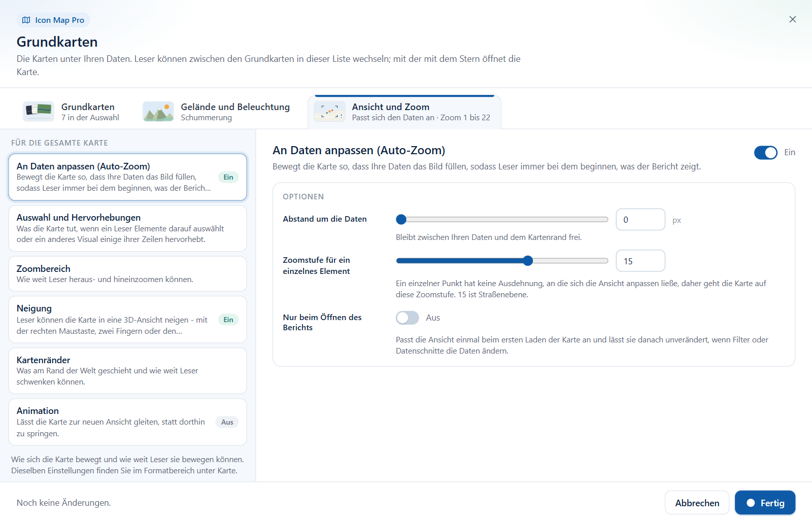
Task: Close the Grundkarten dialog with the X
Action: (793, 19)
